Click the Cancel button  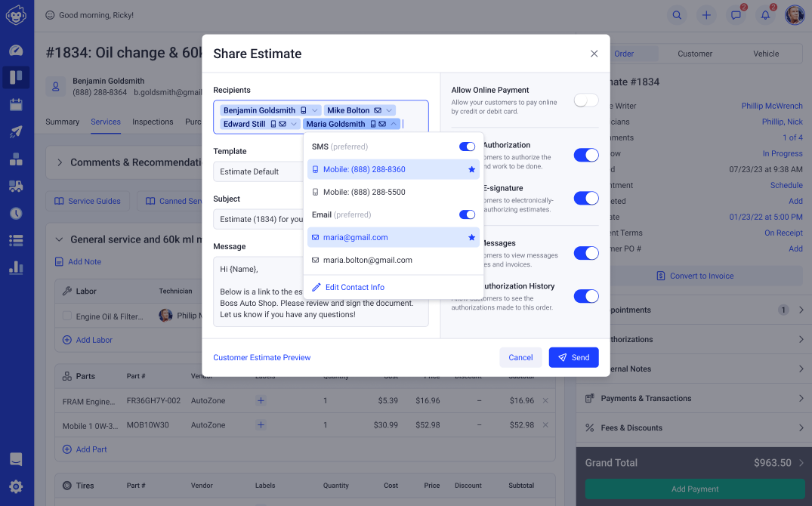coord(520,357)
